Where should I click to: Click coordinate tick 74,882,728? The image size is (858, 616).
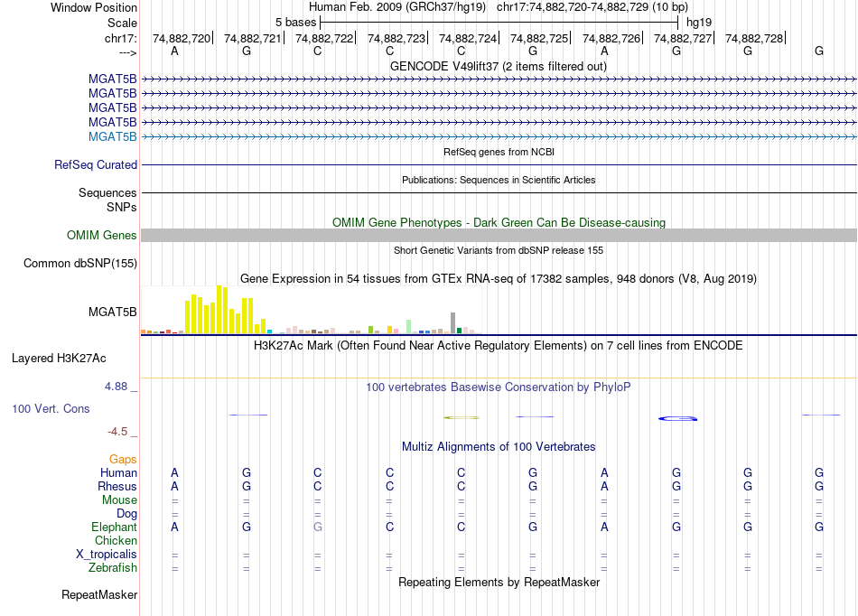pos(754,38)
